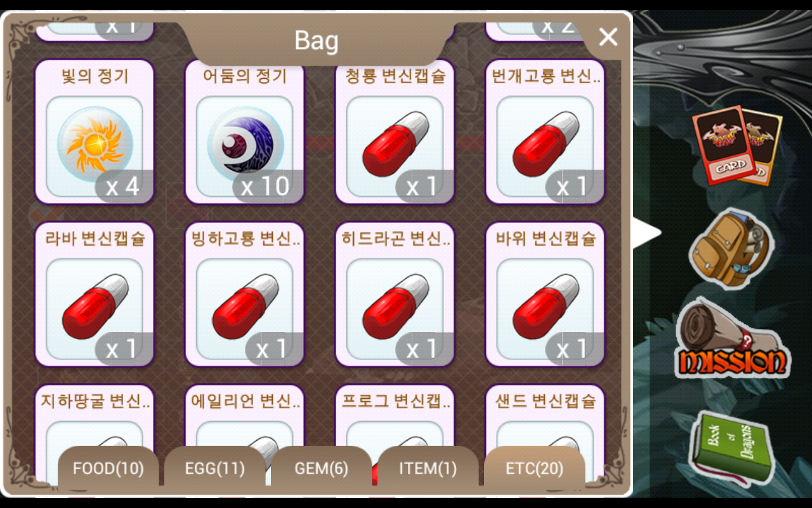Image resolution: width=812 pixels, height=508 pixels.
Task: Select the 빛의 정기 sun orb
Action: (x=95, y=132)
